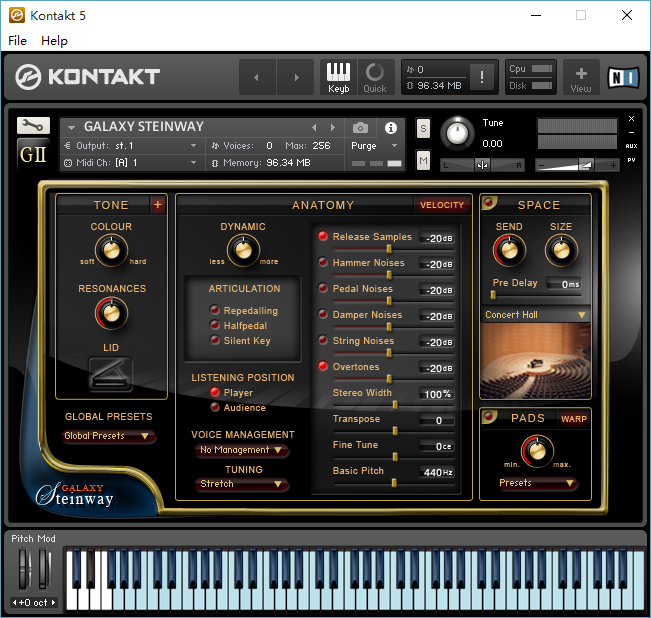This screenshot has height=618, width=651.
Task: Toggle the AUX sends view
Action: pos(631,146)
